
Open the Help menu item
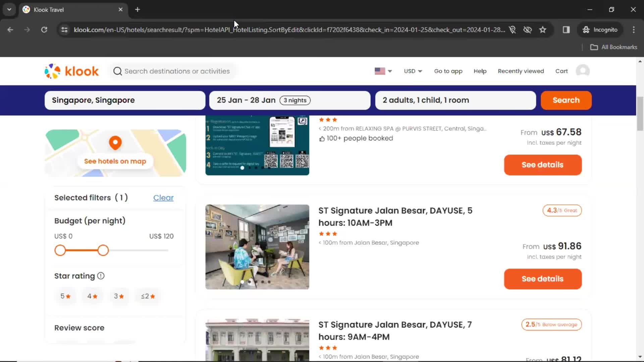[x=480, y=71]
